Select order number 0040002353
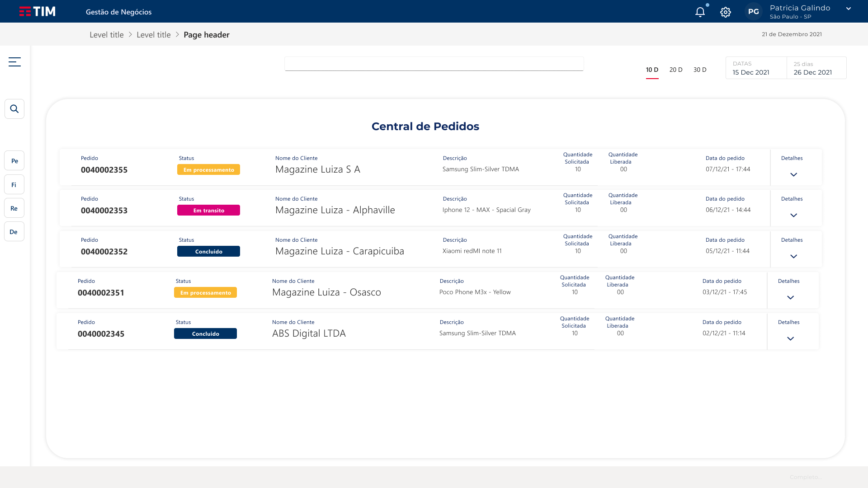 pyautogui.click(x=104, y=211)
